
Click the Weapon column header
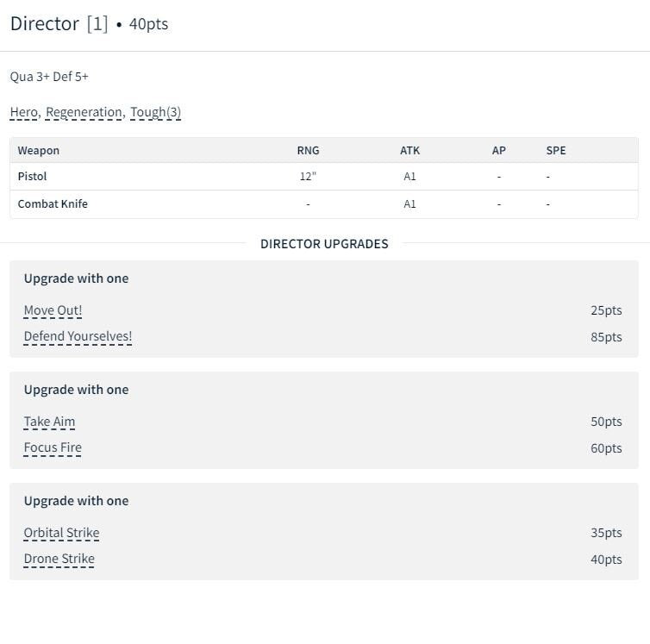39,150
